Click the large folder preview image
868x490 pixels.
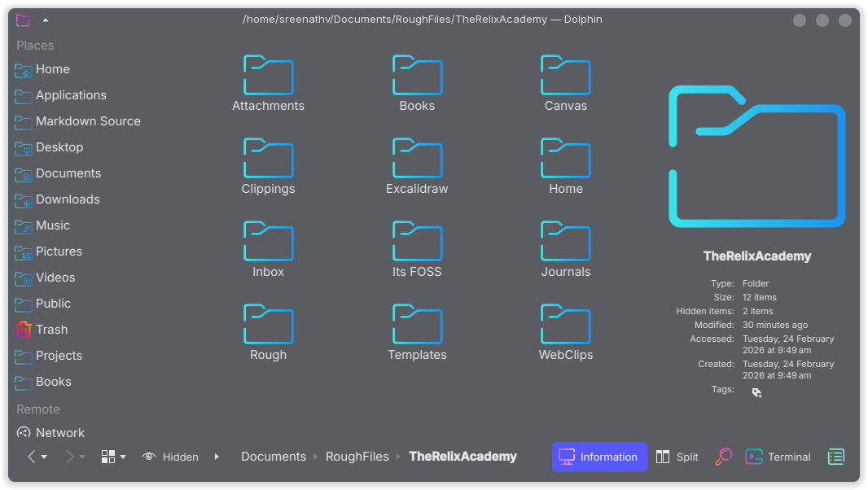[x=756, y=156]
